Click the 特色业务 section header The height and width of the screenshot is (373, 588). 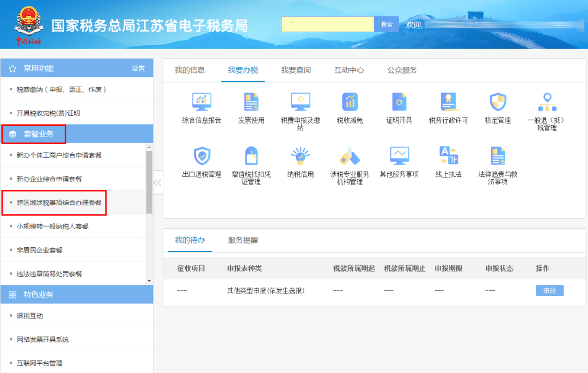click(77, 295)
